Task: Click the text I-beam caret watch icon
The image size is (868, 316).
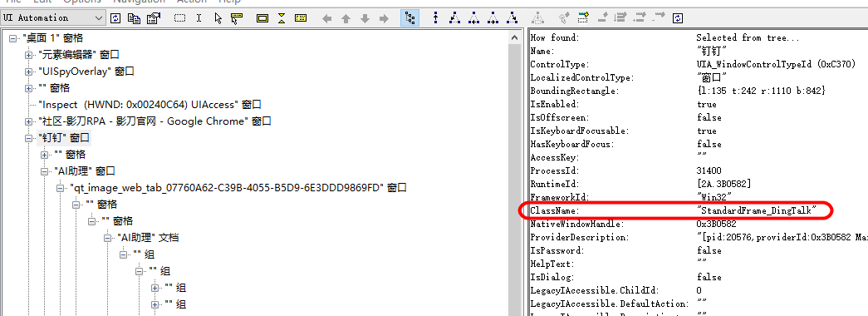Action: (x=199, y=18)
